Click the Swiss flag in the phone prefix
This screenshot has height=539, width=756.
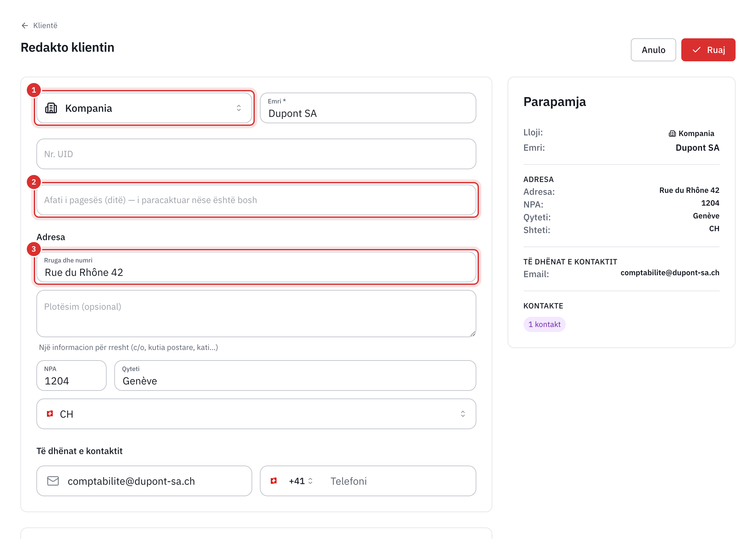click(x=274, y=481)
